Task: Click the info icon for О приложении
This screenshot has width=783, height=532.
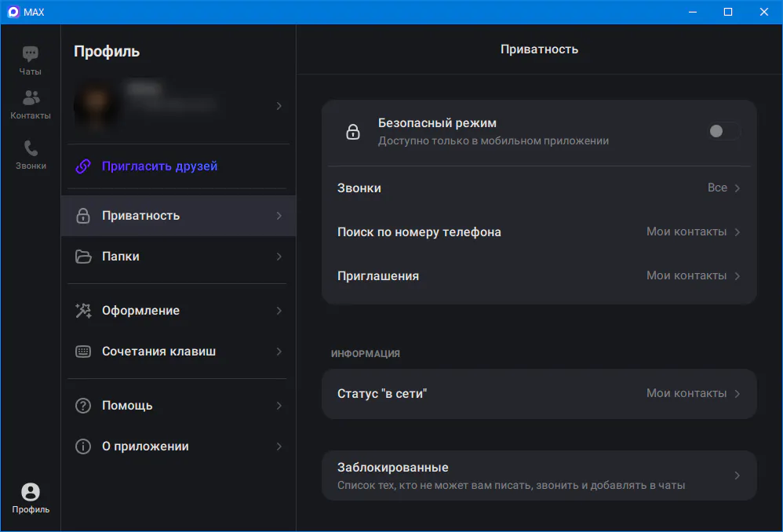Action: coord(83,446)
